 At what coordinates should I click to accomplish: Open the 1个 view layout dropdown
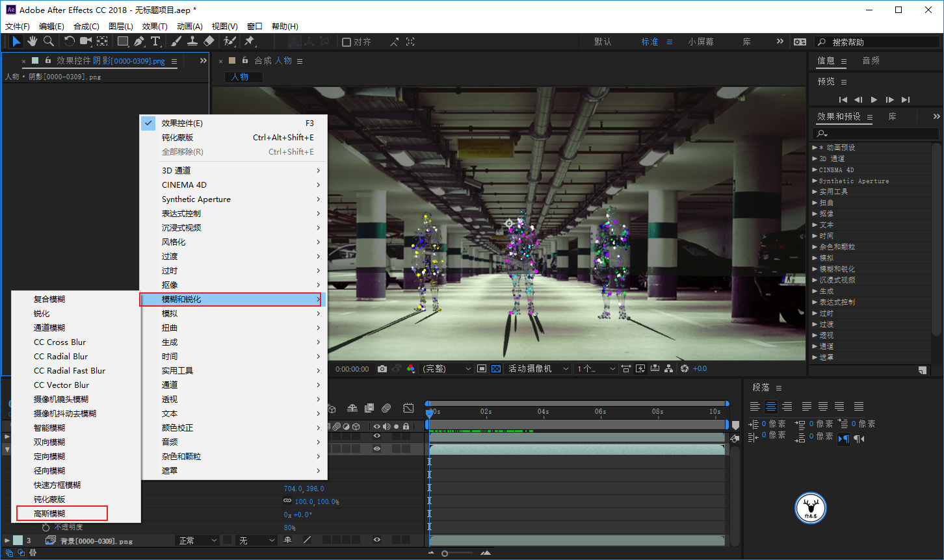point(596,368)
